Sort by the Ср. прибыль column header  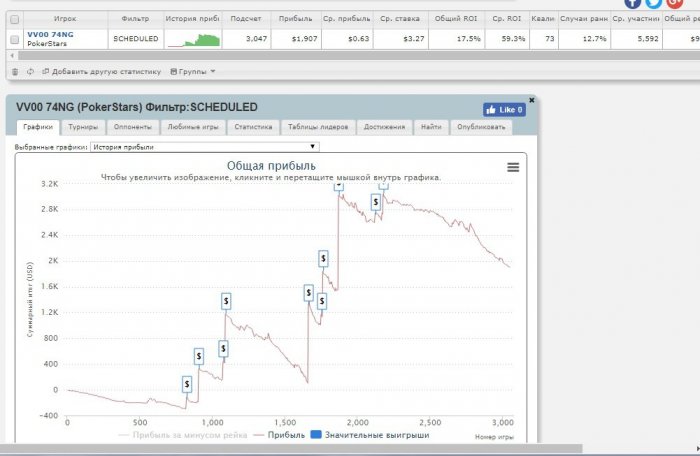[x=347, y=19]
